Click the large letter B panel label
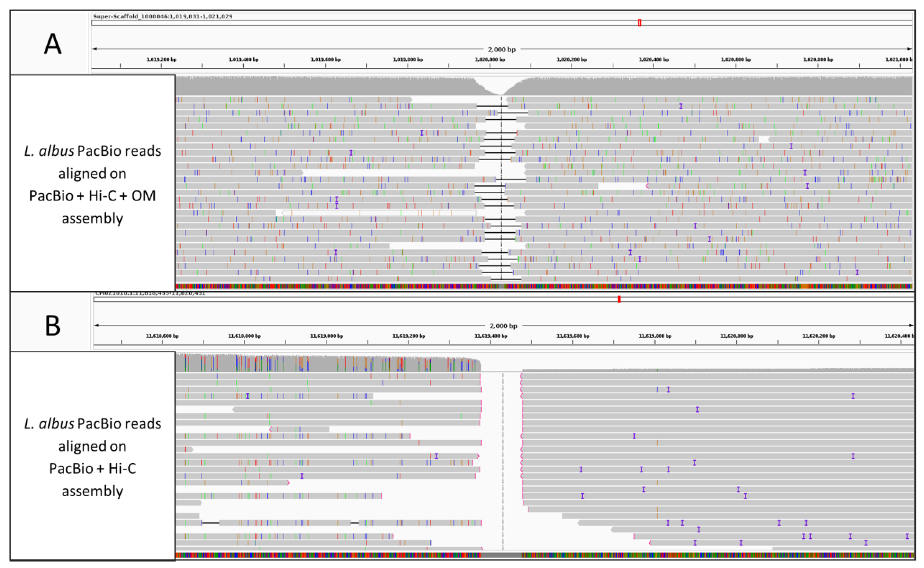 click(52, 326)
